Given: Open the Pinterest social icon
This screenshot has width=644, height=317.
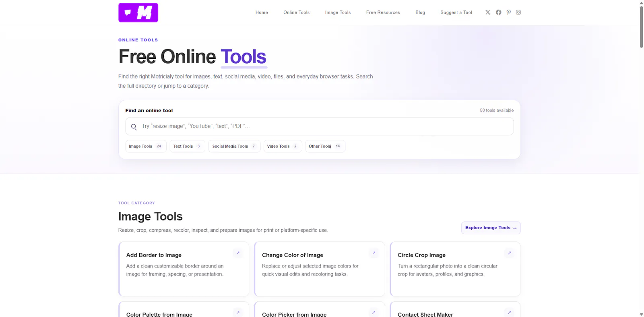Looking at the screenshot, I should coord(509,12).
